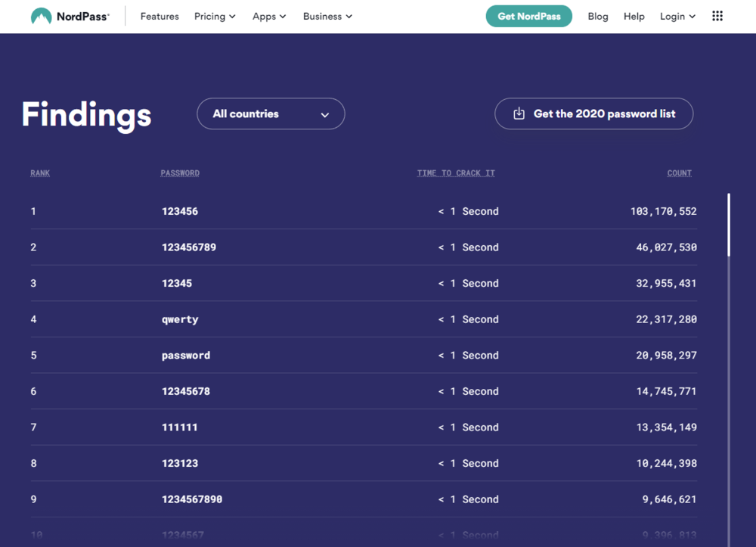Click the Password column header
This screenshot has width=756, height=547.
180,173
